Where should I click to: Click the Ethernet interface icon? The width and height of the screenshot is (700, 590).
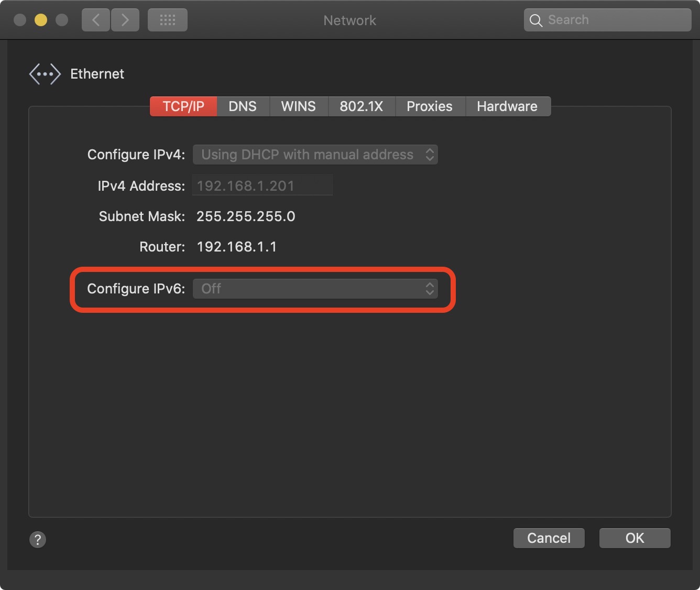coord(45,74)
